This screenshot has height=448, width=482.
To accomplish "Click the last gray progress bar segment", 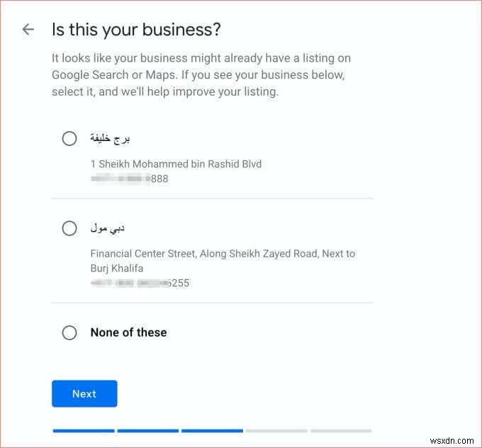I will point(341,430).
